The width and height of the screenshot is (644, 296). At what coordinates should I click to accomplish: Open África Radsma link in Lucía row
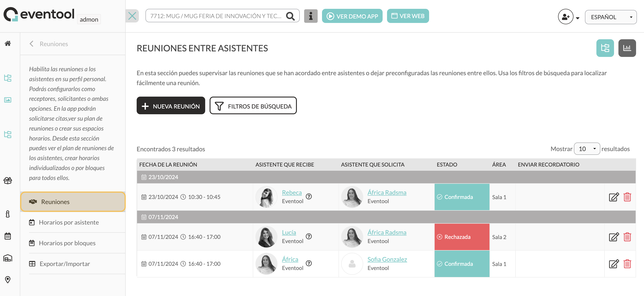(387, 233)
